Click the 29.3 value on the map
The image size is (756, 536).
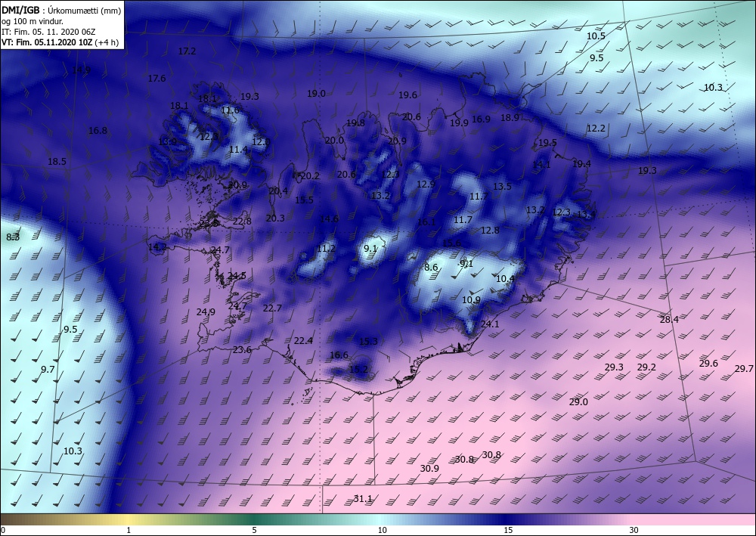click(x=614, y=367)
